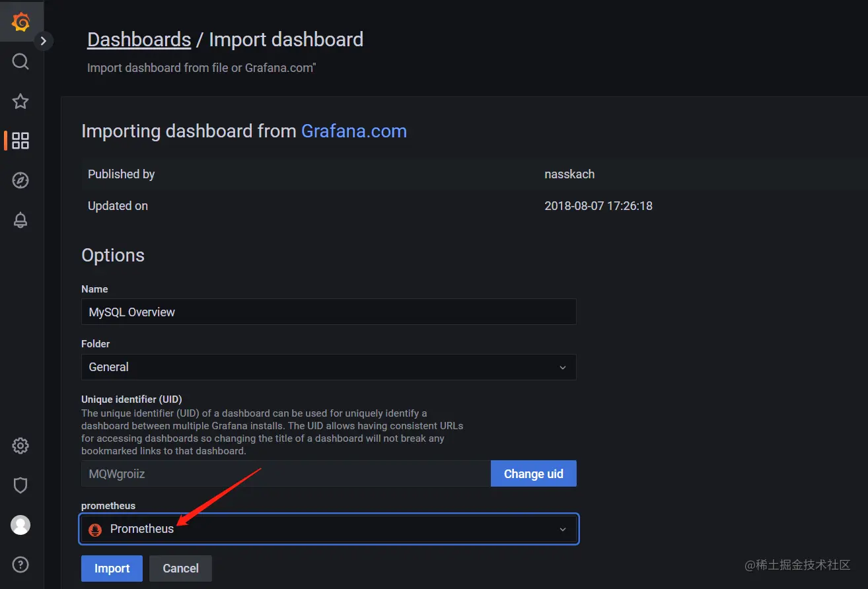868x589 pixels.
Task: Open the Prometheus data source dropdown
Action: [x=329, y=529]
